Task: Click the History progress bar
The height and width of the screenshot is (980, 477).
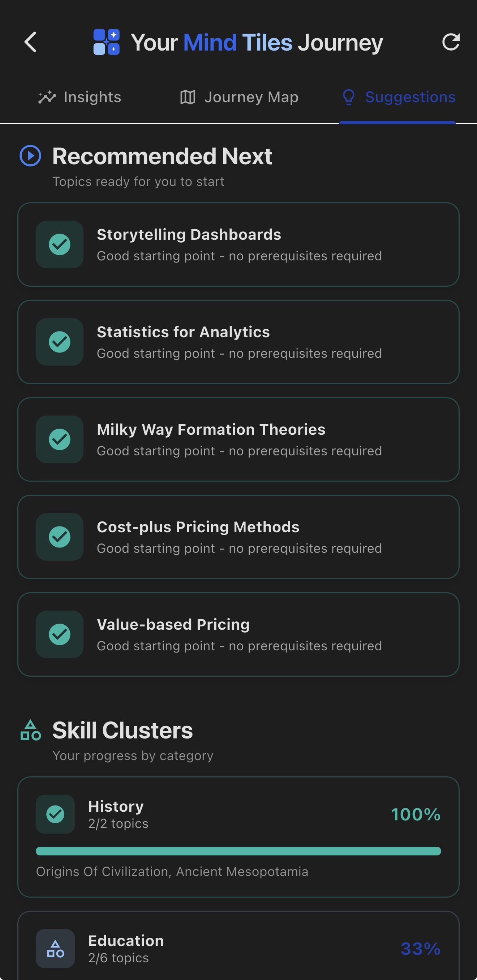Action: coord(238,851)
